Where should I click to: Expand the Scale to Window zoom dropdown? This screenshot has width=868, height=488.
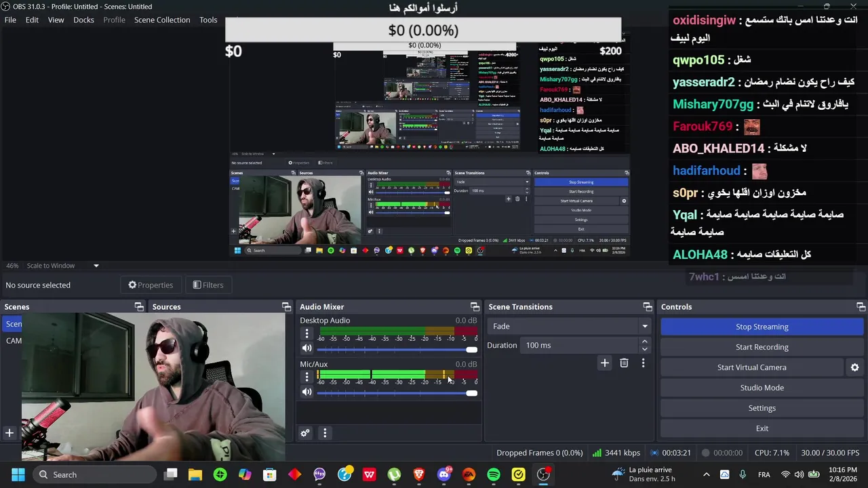pyautogui.click(x=96, y=266)
